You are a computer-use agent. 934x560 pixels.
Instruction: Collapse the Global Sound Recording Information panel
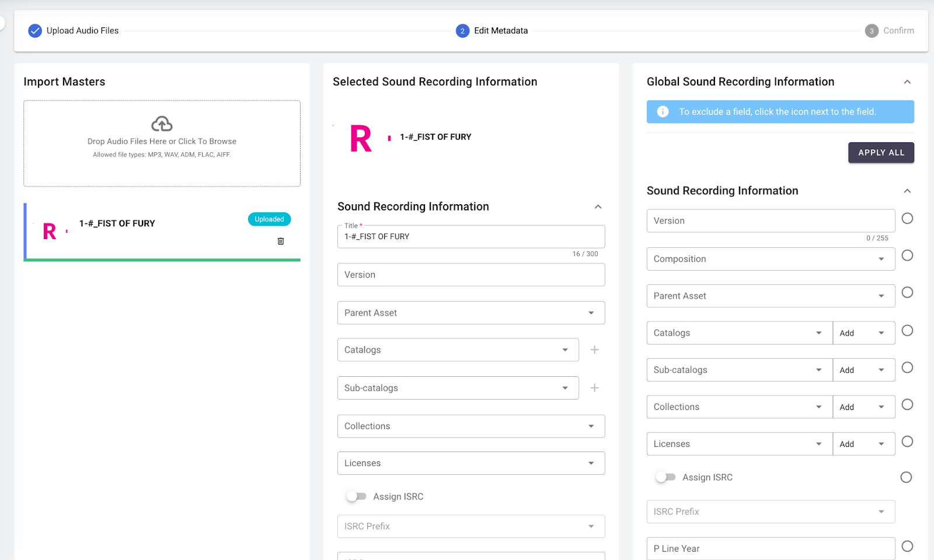[907, 82]
